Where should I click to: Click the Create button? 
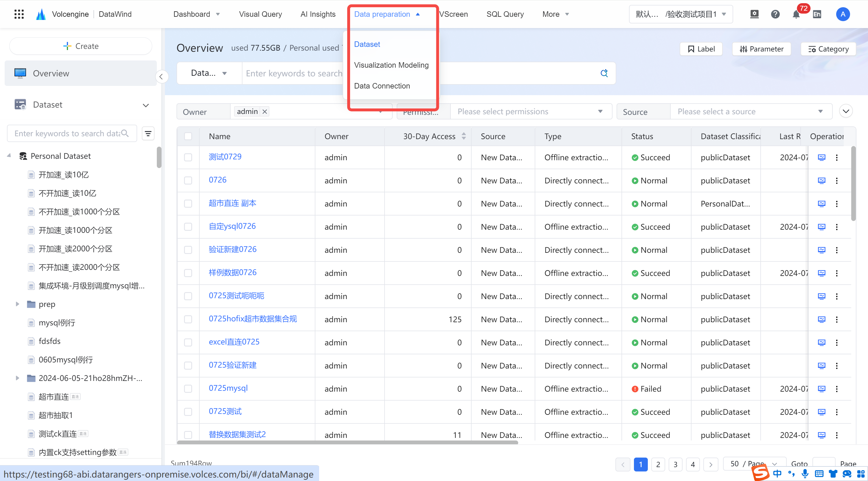click(80, 46)
